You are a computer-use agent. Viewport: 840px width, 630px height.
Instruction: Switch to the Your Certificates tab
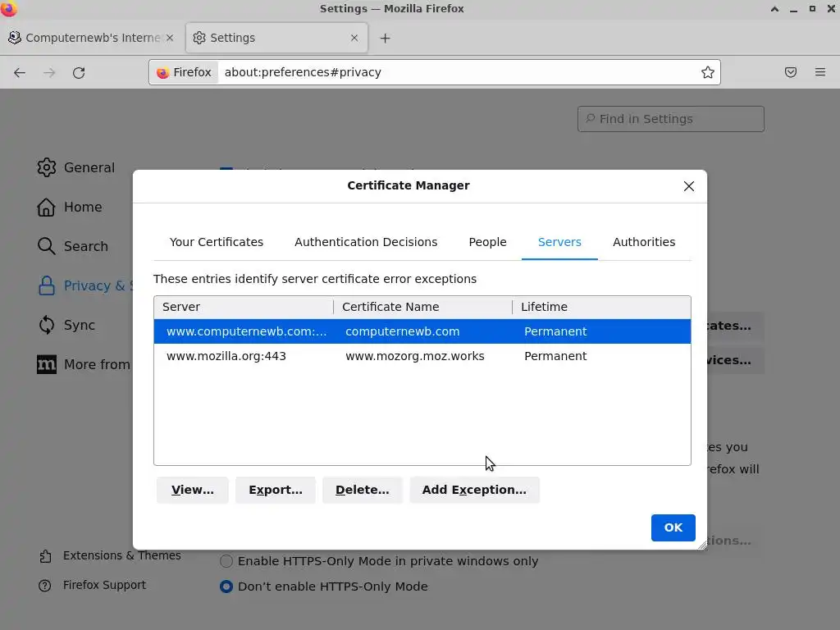click(217, 242)
